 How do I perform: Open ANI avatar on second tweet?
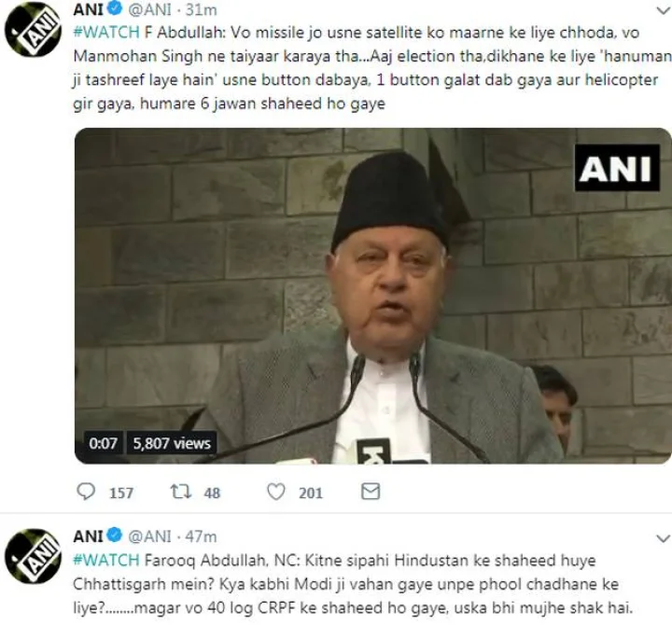pos(33,556)
